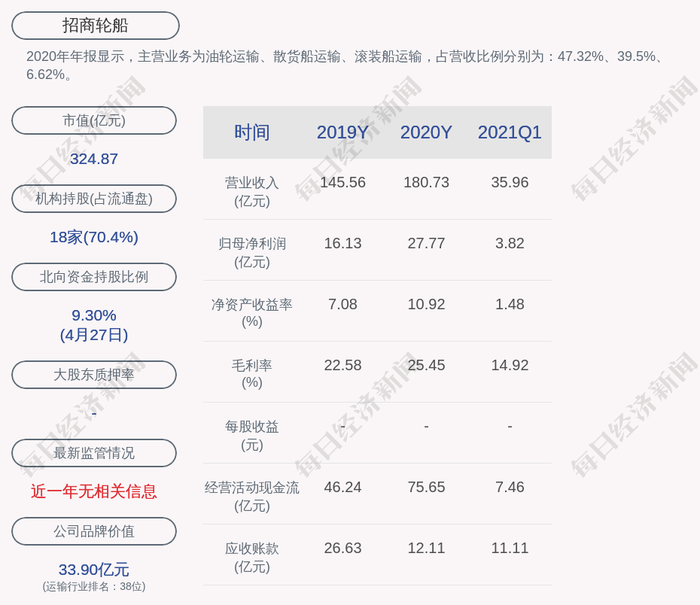Image resolution: width=700 pixels, height=605 pixels.
Task: Click the 33.90亿元 brand value figure
Action: click(94, 570)
